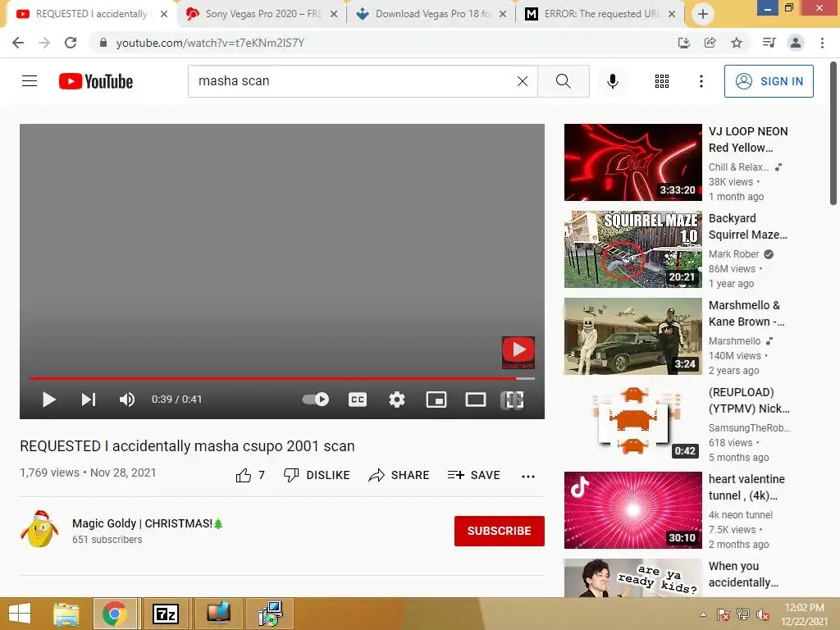Go to YouTube home via logo
Viewport: 840px width, 630px height.
click(96, 81)
